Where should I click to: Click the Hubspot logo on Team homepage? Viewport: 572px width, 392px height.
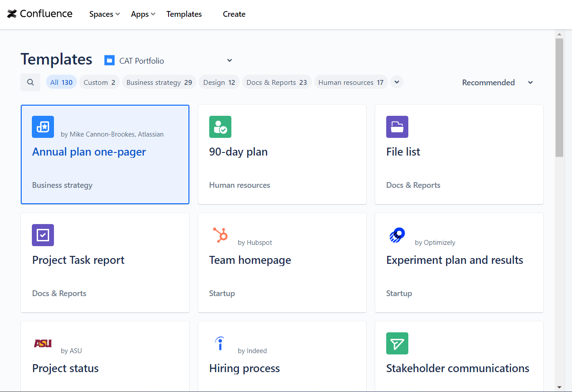(x=220, y=235)
